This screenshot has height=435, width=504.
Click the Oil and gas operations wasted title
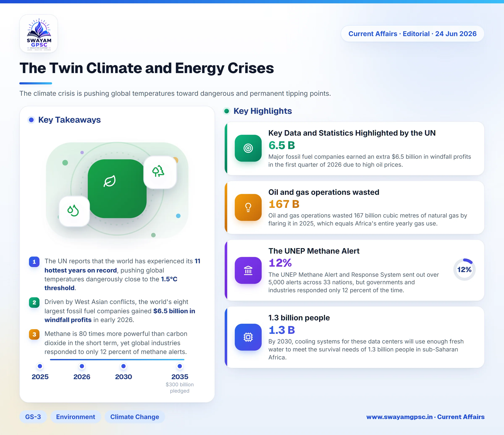click(324, 192)
